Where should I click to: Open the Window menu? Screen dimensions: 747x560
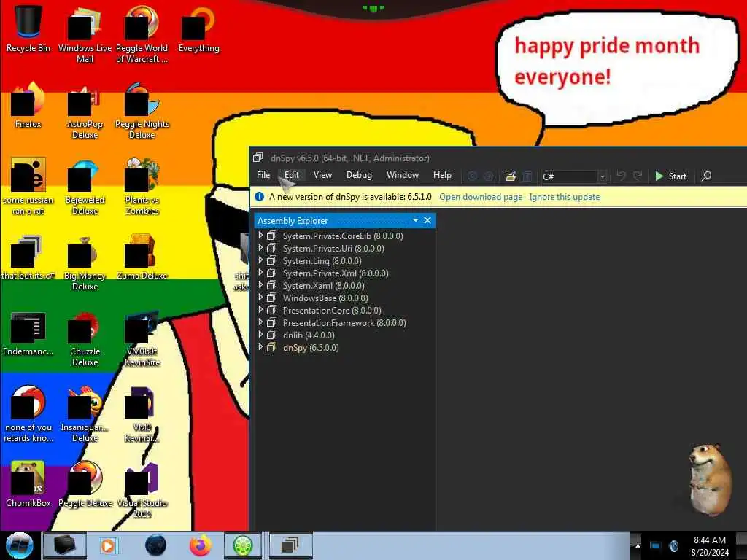(x=403, y=175)
